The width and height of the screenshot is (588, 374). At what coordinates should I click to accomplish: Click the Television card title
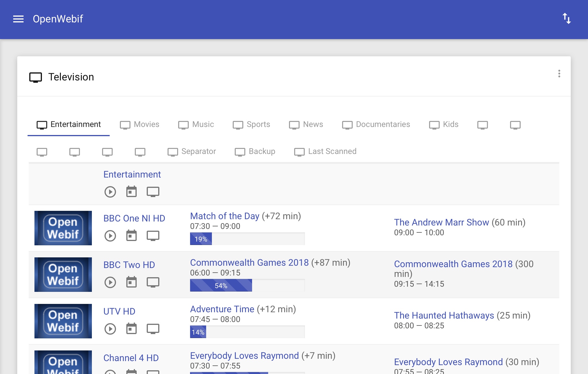click(71, 77)
